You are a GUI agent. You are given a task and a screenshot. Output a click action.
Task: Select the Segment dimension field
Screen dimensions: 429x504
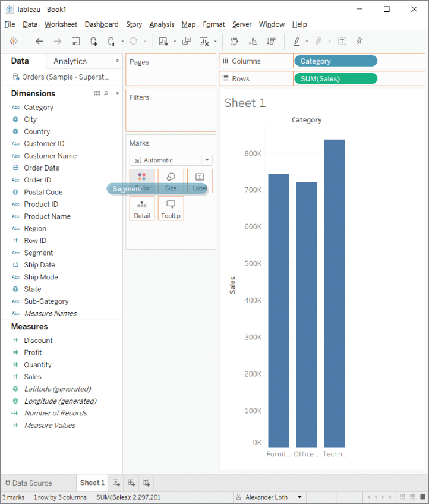tap(39, 253)
